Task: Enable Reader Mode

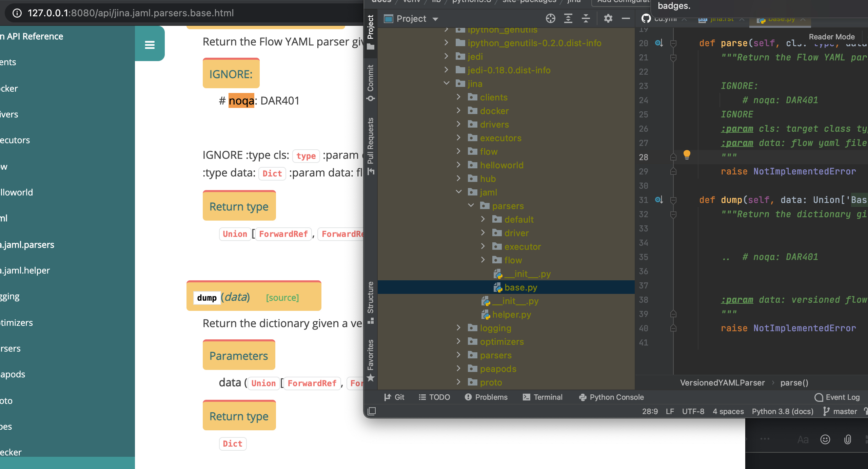Action: pyautogui.click(x=832, y=37)
